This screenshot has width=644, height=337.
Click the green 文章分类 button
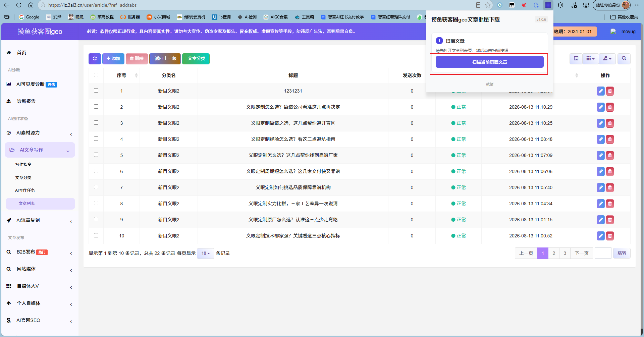click(x=196, y=59)
